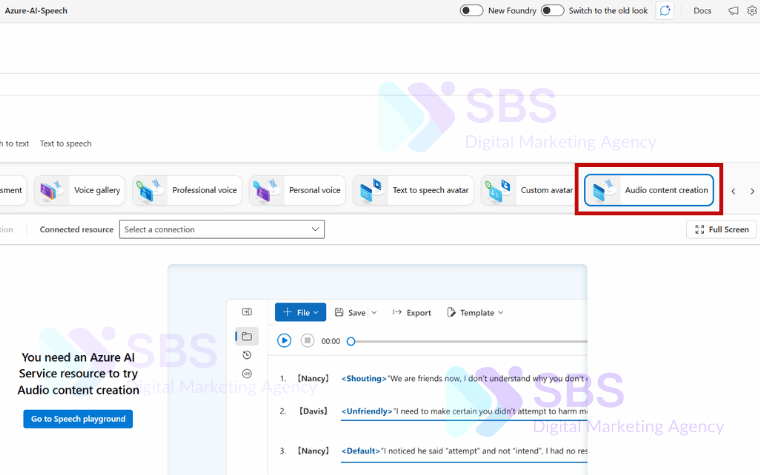The image size is (760, 475).
Task: Select the Personal voice card
Action: click(x=297, y=190)
